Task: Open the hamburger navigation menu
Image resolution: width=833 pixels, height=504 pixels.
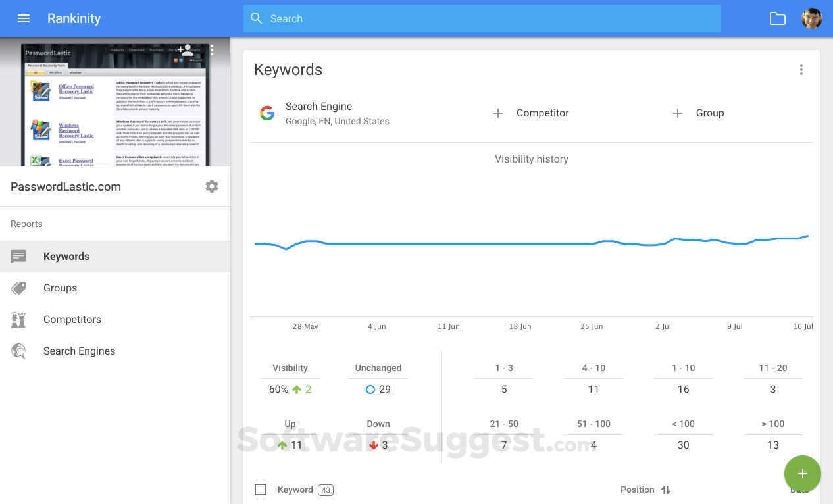Action: 24,18
